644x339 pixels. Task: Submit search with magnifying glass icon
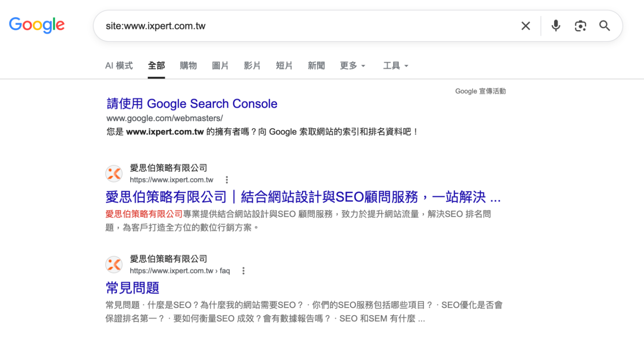pos(604,26)
